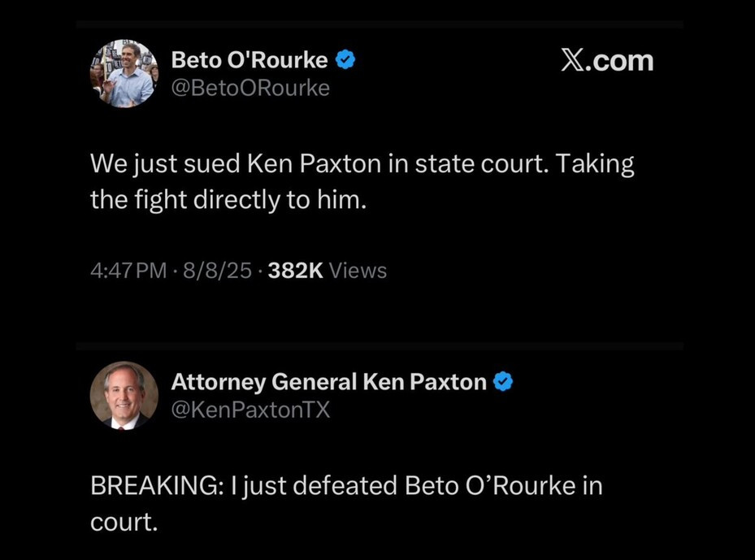Viewport: 755px width, 560px height.
Task: Open the 382K Views count
Action: coord(327,271)
